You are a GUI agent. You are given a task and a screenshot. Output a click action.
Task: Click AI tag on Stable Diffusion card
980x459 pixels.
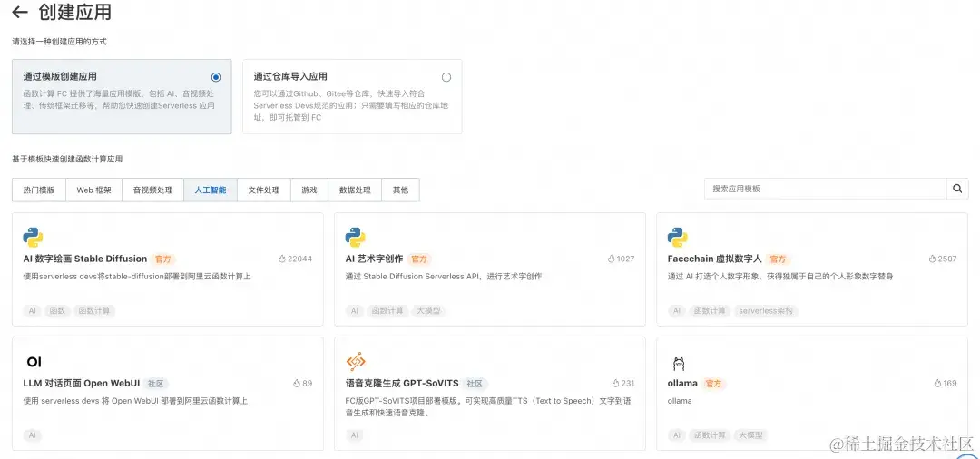(x=33, y=310)
